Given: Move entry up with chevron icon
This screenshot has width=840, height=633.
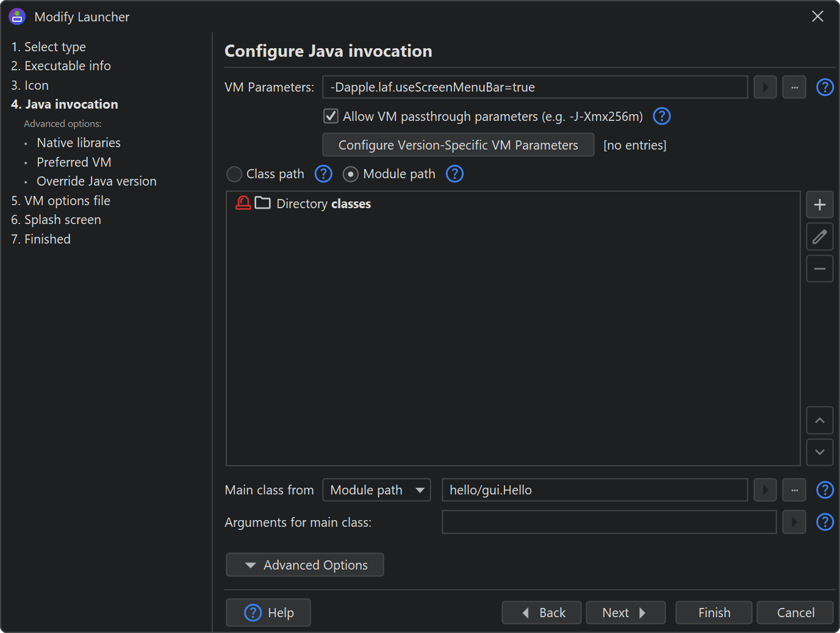Looking at the screenshot, I should click(x=819, y=421).
